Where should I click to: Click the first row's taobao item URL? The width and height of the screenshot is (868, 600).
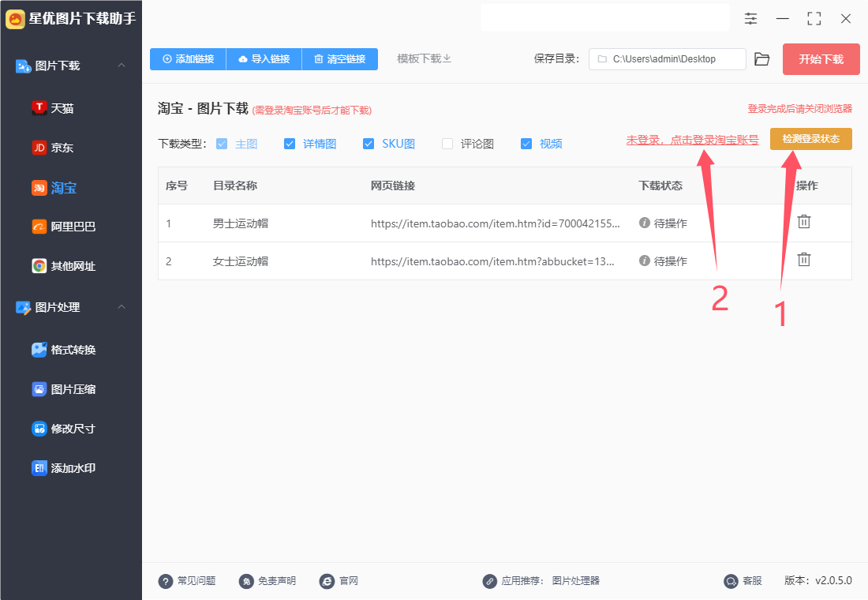pos(496,223)
